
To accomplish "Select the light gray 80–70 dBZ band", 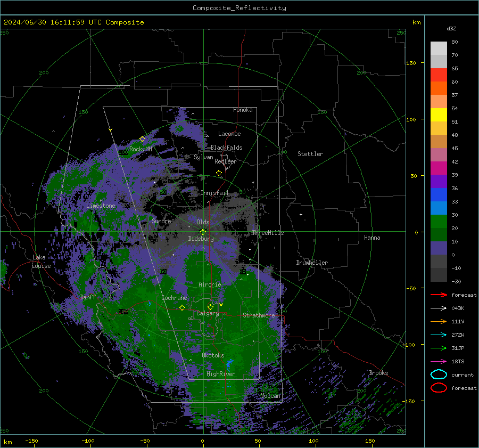I will click(x=439, y=48).
